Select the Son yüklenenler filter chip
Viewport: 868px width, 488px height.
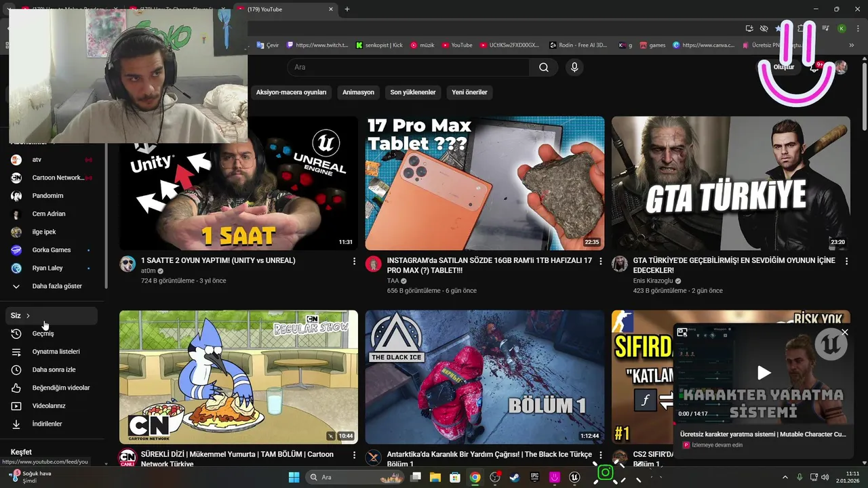point(413,92)
